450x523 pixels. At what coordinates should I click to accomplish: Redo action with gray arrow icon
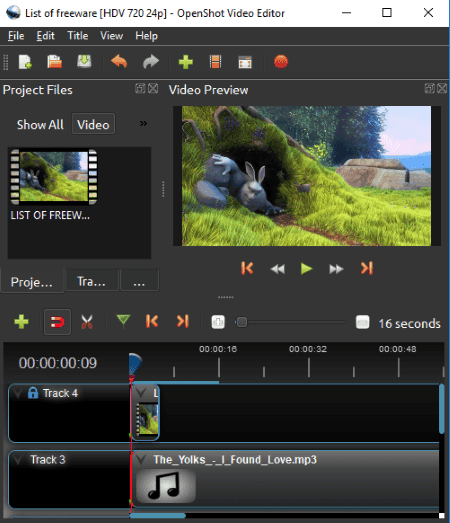(151, 62)
